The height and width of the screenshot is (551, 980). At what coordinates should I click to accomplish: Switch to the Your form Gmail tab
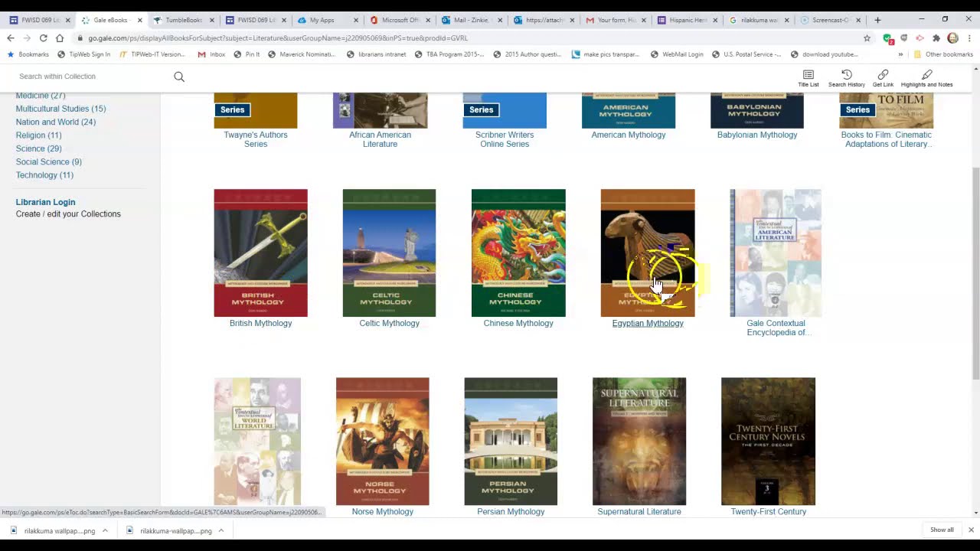point(615,20)
